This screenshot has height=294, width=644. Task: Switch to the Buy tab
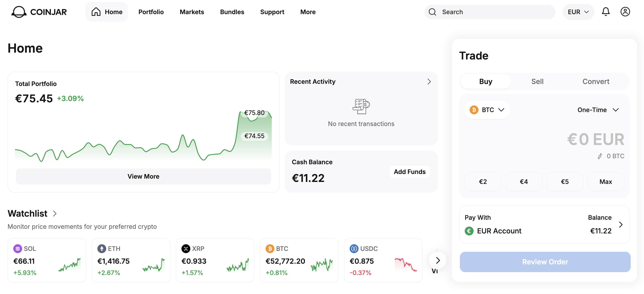tap(486, 81)
